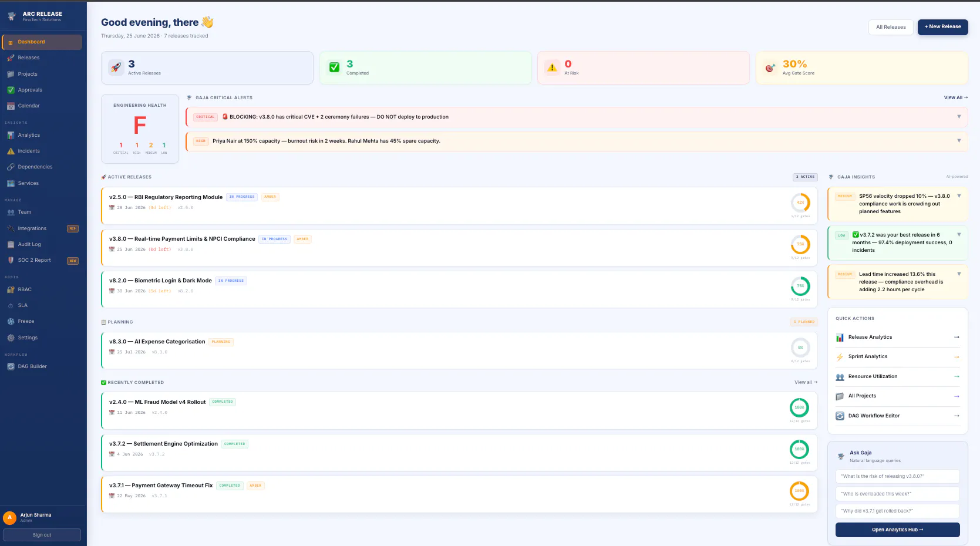The height and width of the screenshot is (546, 980).
Task: Open Audit Log in the sidebar
Action: tap(42, 245)
